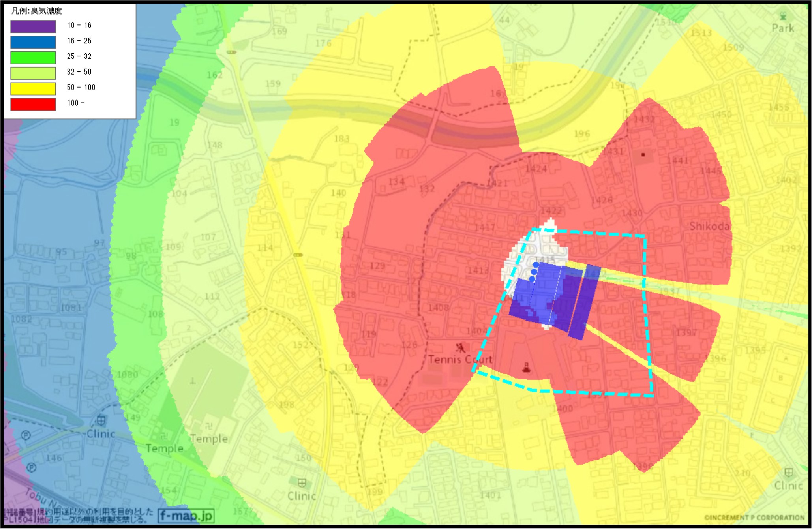Screen dimensions: 812x529
Task: Select the bright green 25 - 32 swatch
Action: tap(33, 58)
